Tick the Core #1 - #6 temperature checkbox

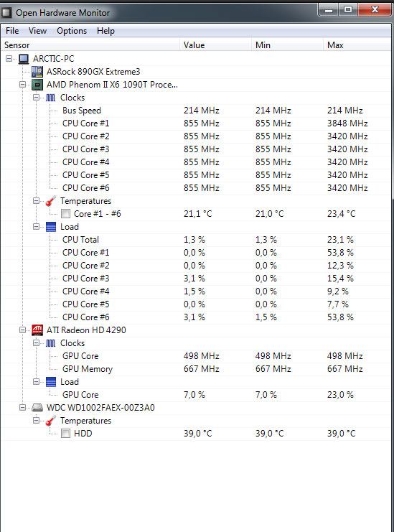(66, 214)
